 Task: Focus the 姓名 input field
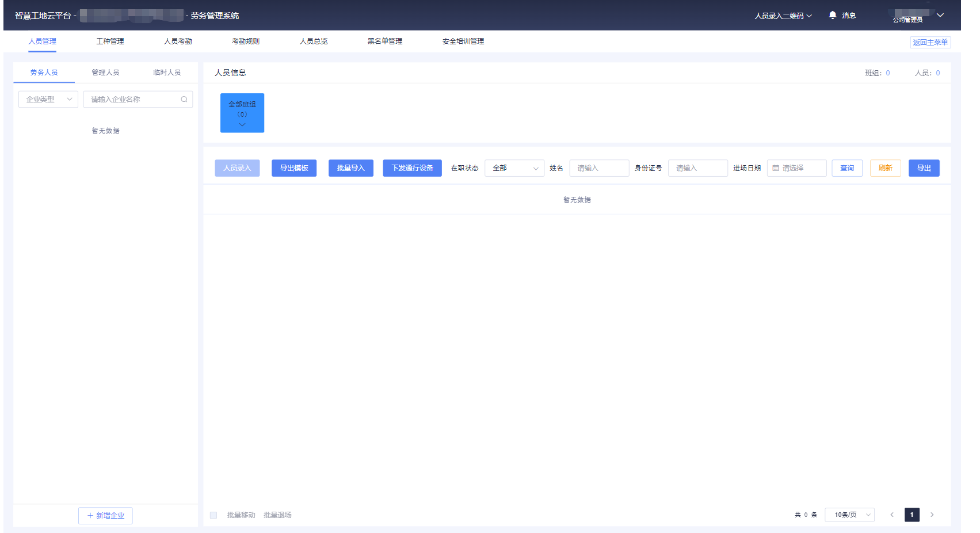599,168
